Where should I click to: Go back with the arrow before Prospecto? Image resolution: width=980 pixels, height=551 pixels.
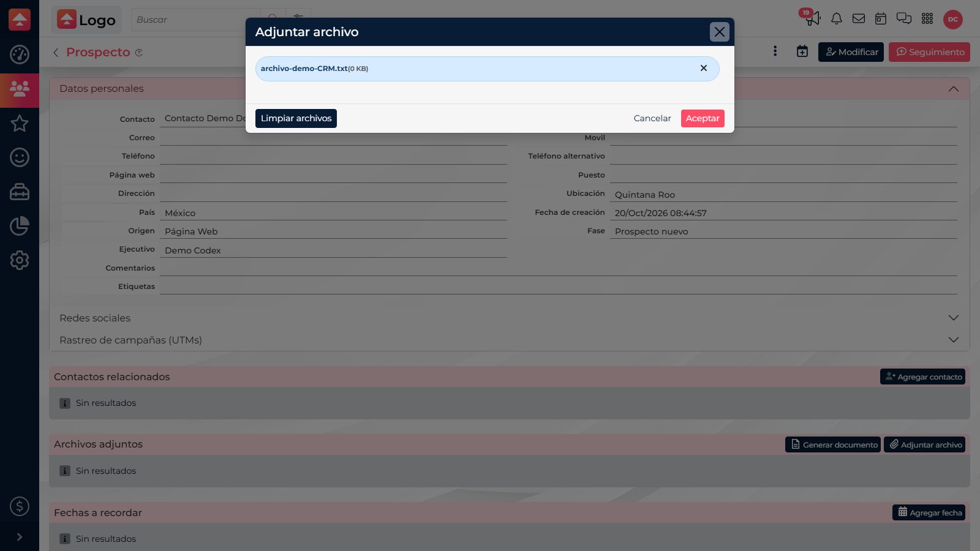56,53
